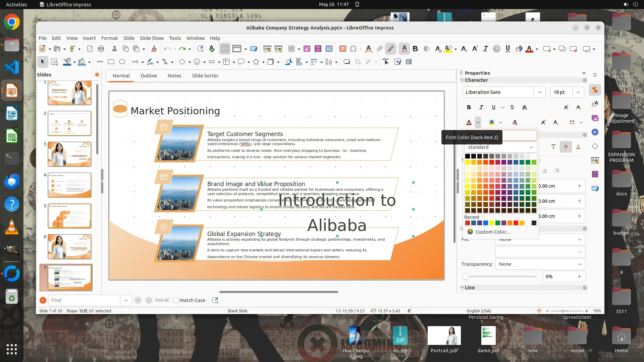The image size is (644, 362).
Task: Open the font size dropdown
Action: (578, 92)
